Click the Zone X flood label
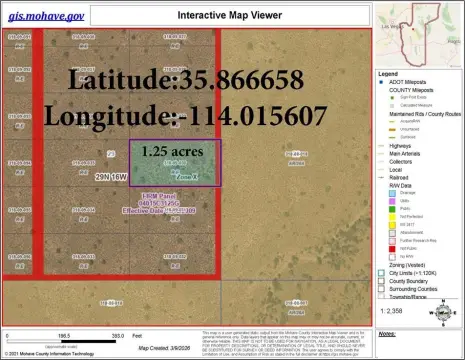The height and width of the screenshot is (360, 465). click(187, 177)
